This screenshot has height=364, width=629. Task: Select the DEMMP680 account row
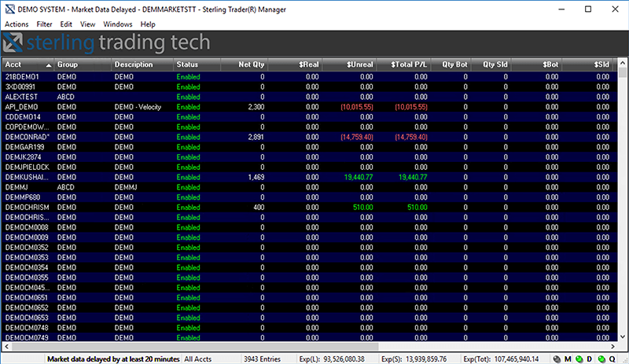[x=310, y=197]
